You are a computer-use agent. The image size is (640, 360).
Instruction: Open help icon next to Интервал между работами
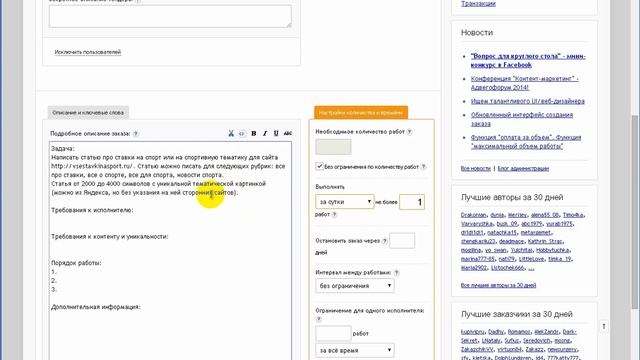click(x=396, y=273)
